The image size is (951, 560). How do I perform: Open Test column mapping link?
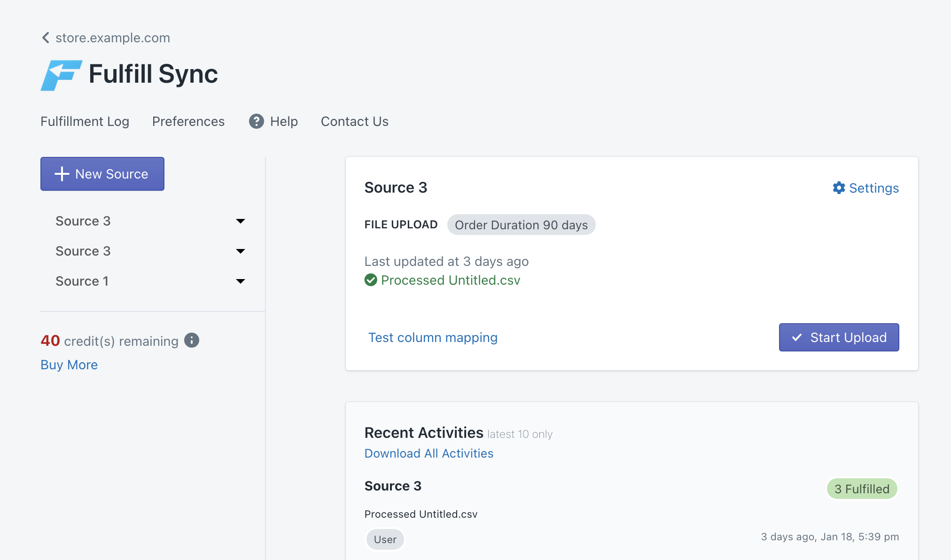click(x=433, y=337)
